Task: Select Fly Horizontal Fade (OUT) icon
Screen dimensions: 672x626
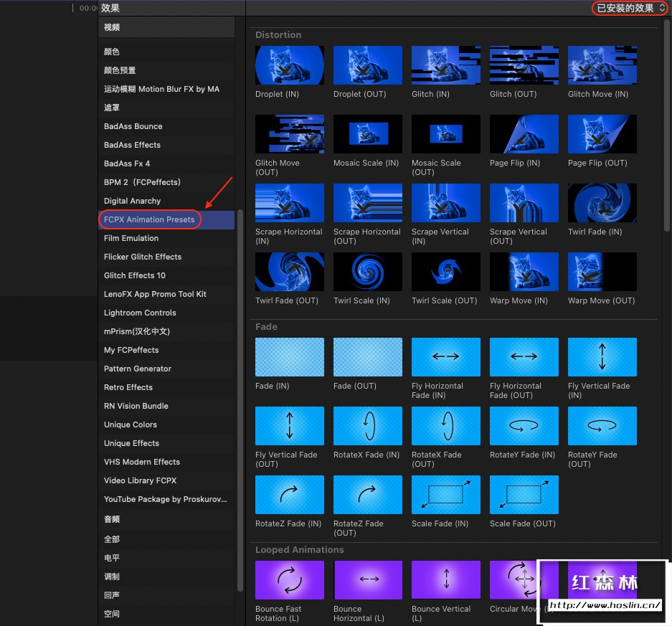Action: point(524,357)
